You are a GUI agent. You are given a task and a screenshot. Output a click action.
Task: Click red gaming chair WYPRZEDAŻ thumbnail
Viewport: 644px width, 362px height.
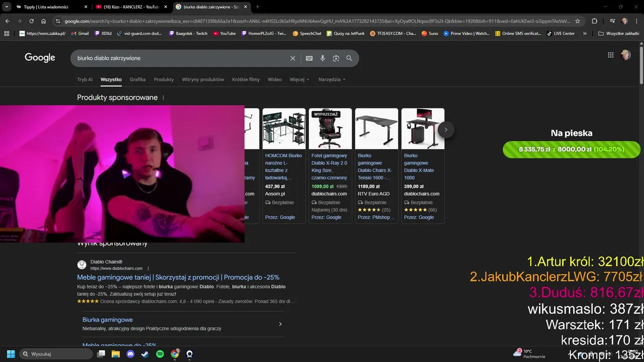(x=330, y=129)
